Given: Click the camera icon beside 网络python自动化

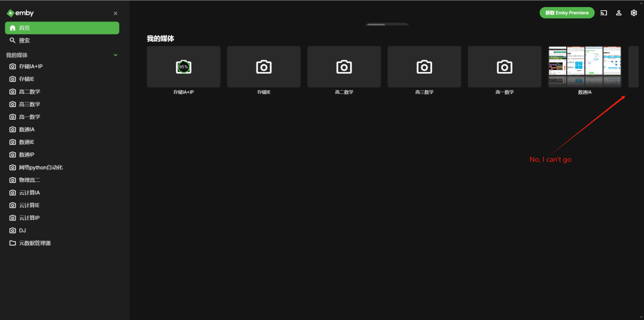Looking at the screenshot, I should pyautogui.click(x=12, y=168).
